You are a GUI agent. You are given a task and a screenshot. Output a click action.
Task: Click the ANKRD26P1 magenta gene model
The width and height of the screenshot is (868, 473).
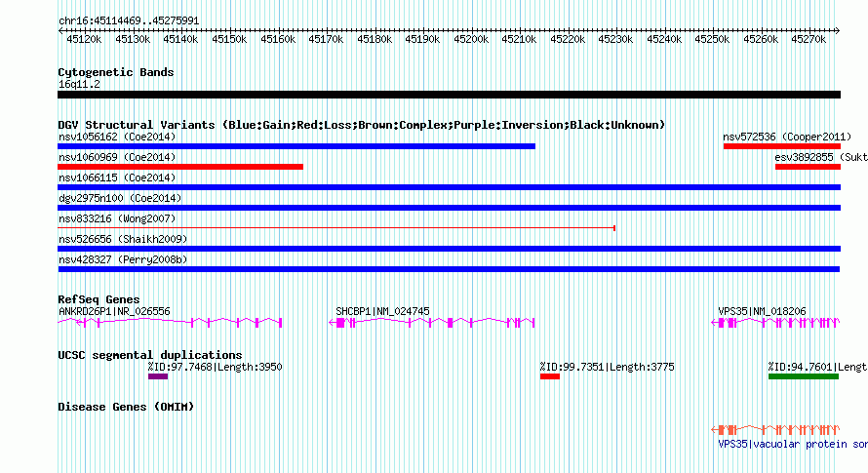[x=170, y=323]
